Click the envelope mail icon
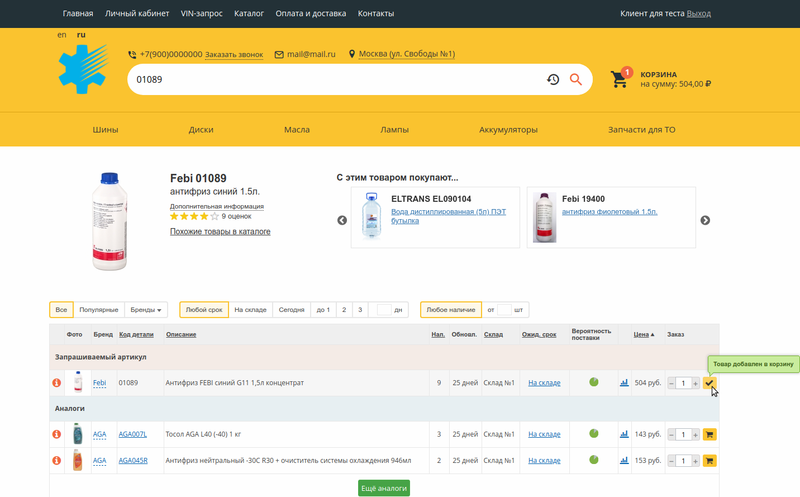 tap(279, 55)
